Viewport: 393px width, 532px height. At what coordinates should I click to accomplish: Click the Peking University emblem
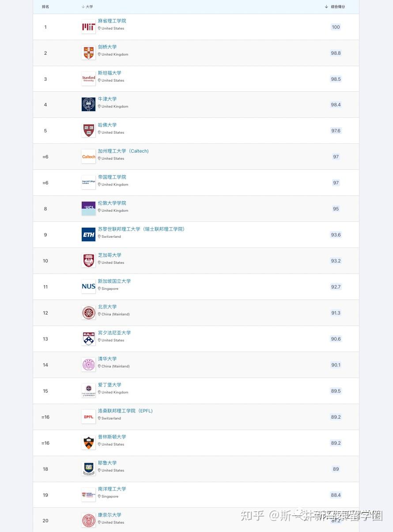88,313
